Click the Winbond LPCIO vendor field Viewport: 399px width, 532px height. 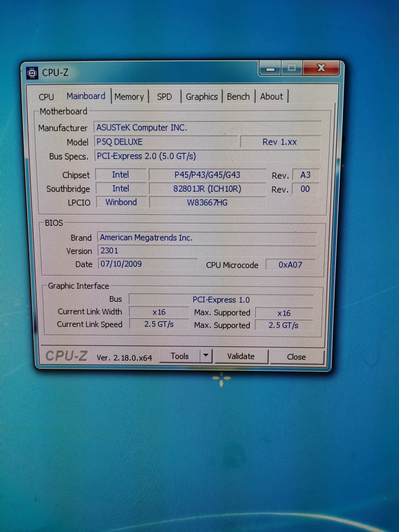click(x=121, y=202)
